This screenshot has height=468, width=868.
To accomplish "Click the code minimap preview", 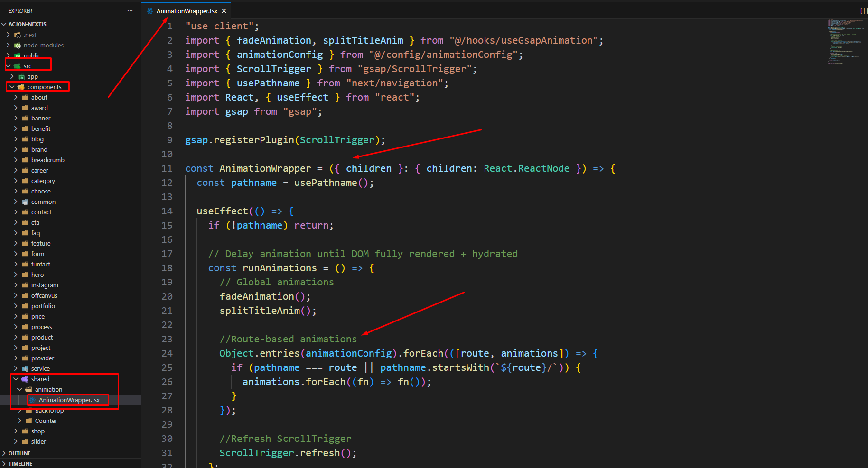I will tap(845, 42).
